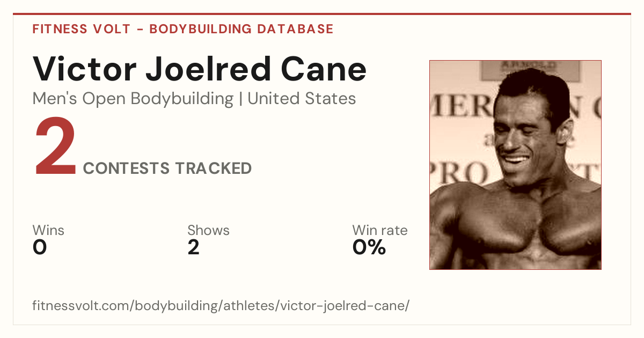Click the FITNESS VOLT header text
This screenshot has width=644, height=338.
tap(81, 29)
